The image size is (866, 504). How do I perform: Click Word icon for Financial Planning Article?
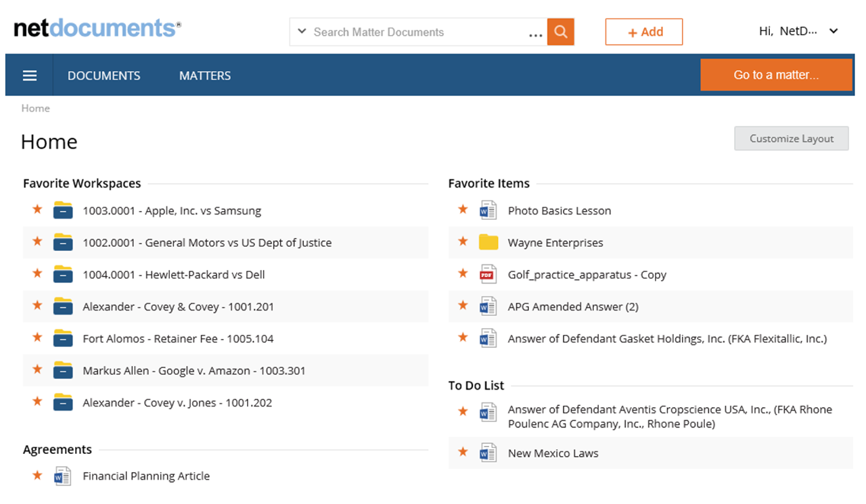coord(63,476)
